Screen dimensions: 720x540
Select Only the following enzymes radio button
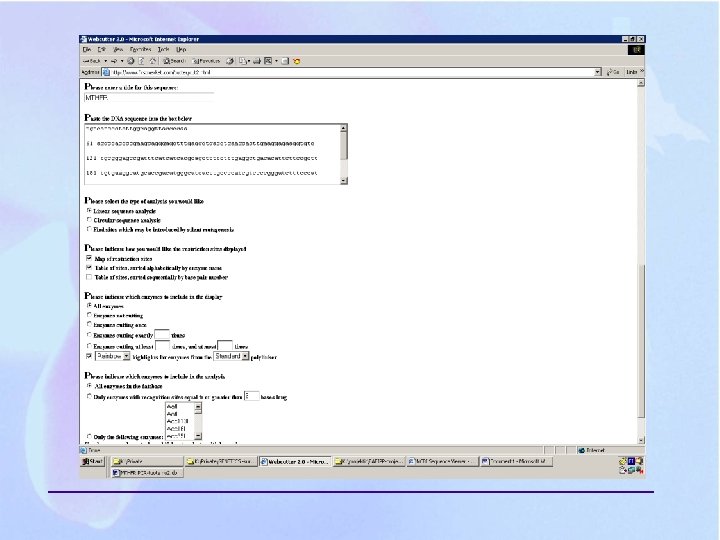pyautogui.click(x=89, y=436)
